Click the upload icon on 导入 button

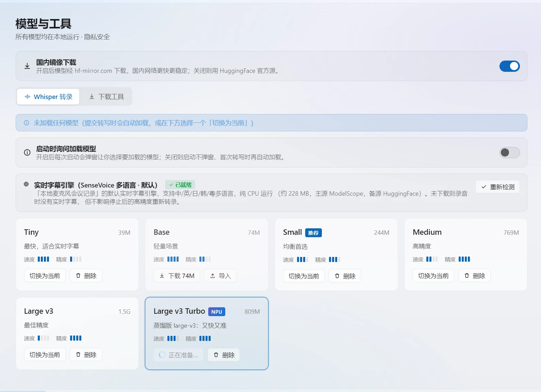(x=213, y=276)
